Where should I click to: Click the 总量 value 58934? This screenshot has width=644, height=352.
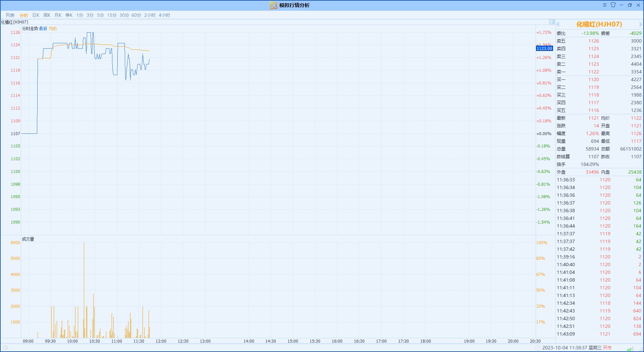(592, 149)
